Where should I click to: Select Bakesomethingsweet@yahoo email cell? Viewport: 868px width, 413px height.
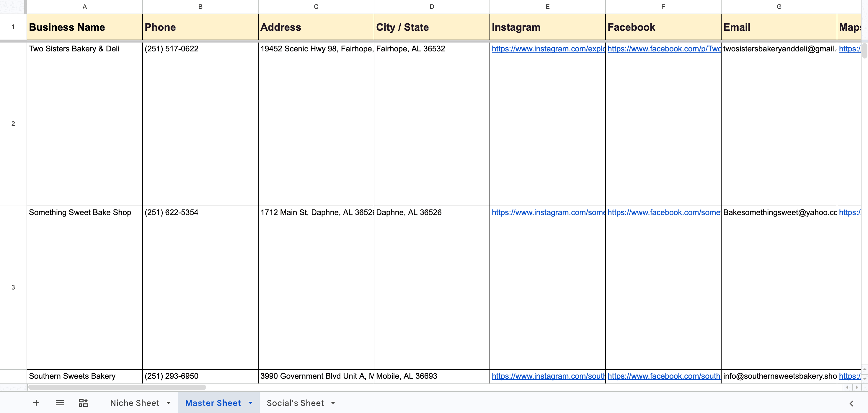pyautogui.click(x=779, y=287)
